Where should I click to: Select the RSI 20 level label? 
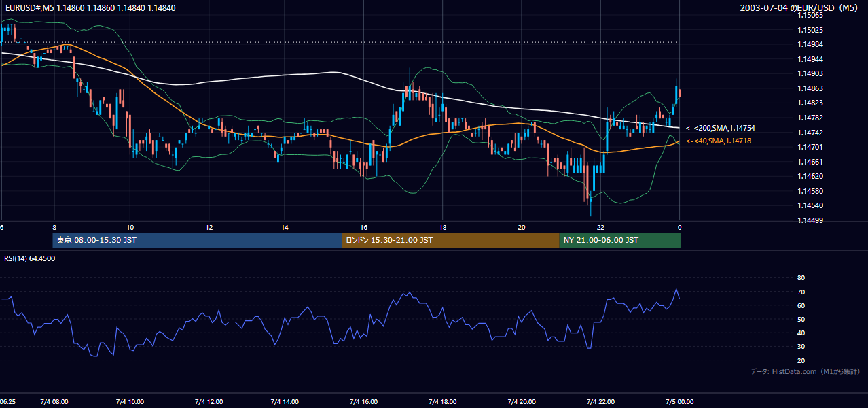click(801, 360)
